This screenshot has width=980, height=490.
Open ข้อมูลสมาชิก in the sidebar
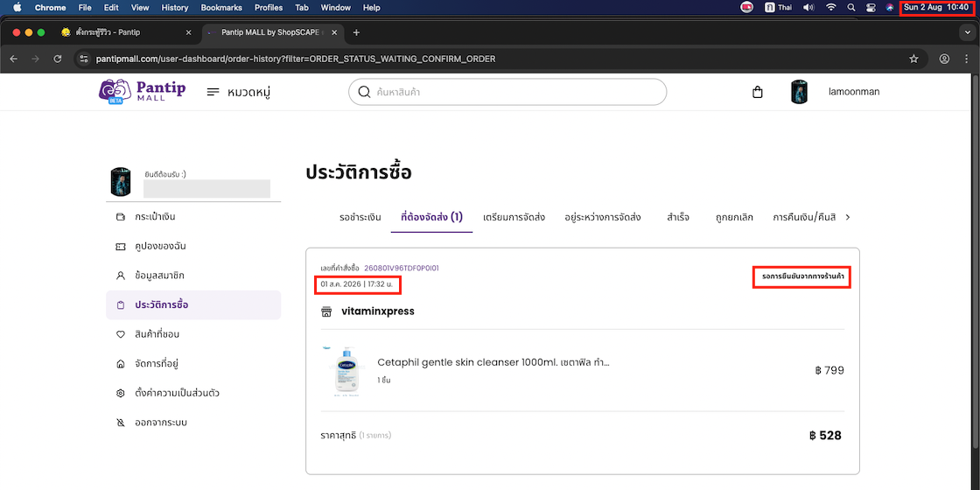pyautogui.click(x=193, y=276)
